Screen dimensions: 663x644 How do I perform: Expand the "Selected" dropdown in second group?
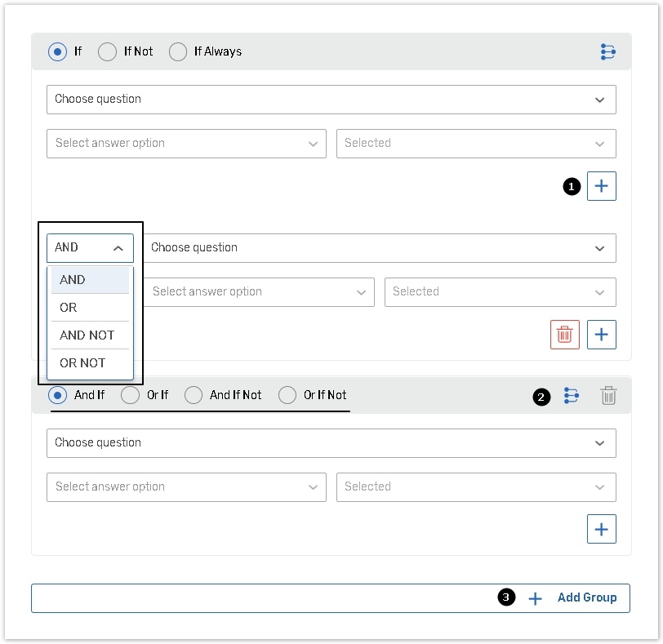475,487
